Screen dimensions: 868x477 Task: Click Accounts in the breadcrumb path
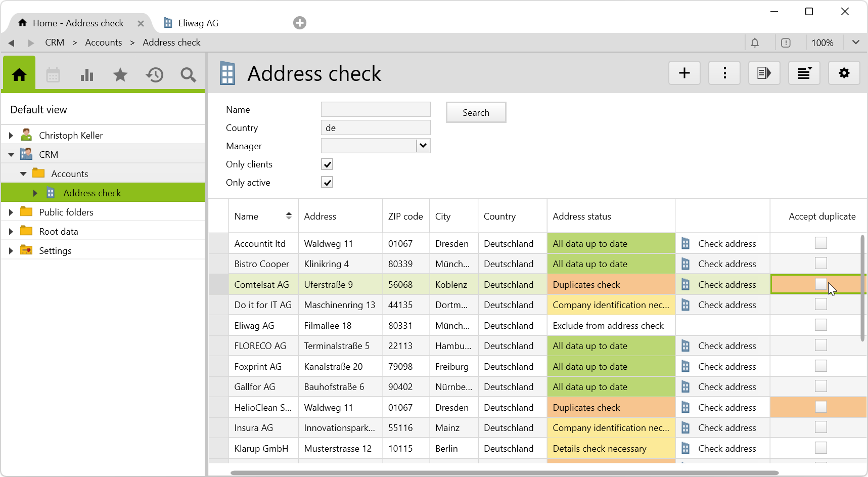103,42
